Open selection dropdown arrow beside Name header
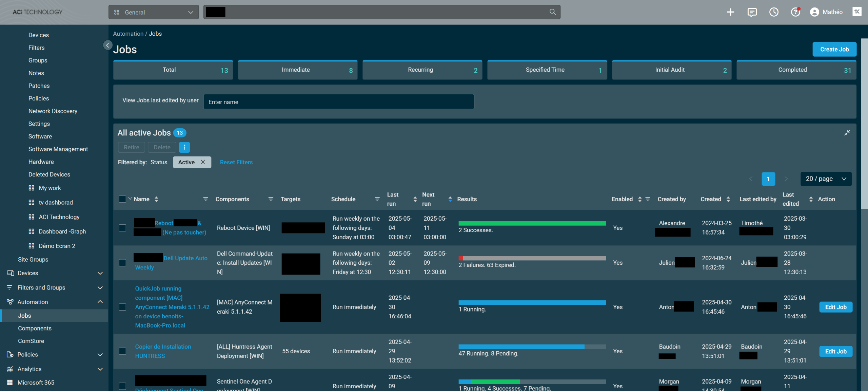 [x=130, y=199]
